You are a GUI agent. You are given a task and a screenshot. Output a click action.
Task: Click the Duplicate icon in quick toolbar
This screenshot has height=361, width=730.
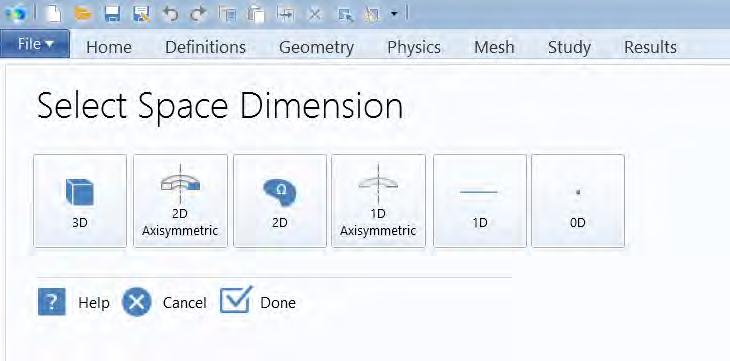point(285,14)
